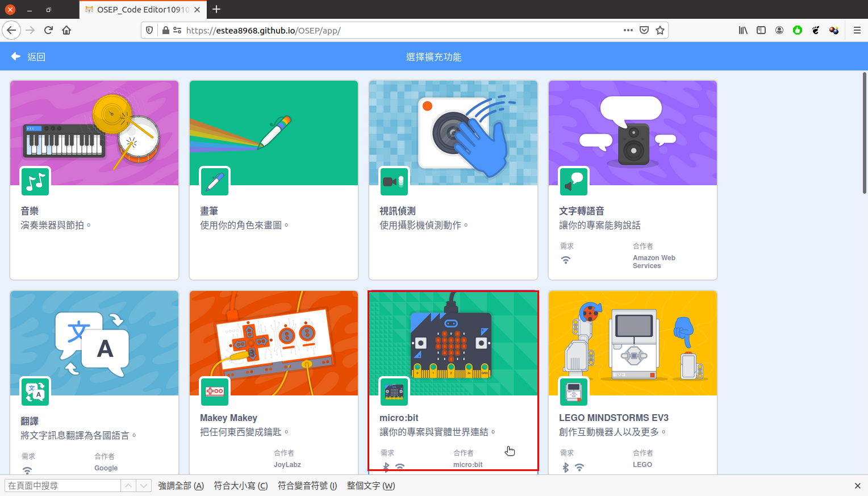Click the Amazon Web Services collaborator text
This screenshot has height=496, width=868.
point(654,262)
